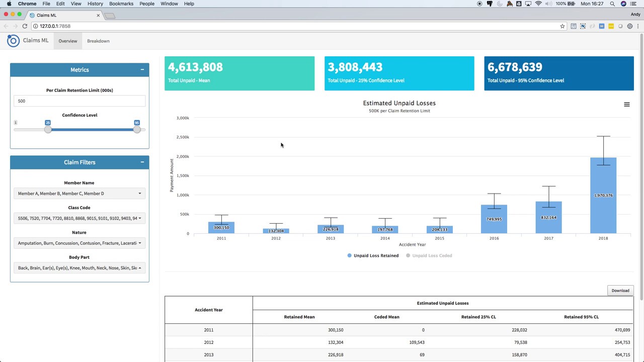This screenshot has height=362, width=644.
Task: Click the 2018 bar in the chart
Action: [603, 196]
